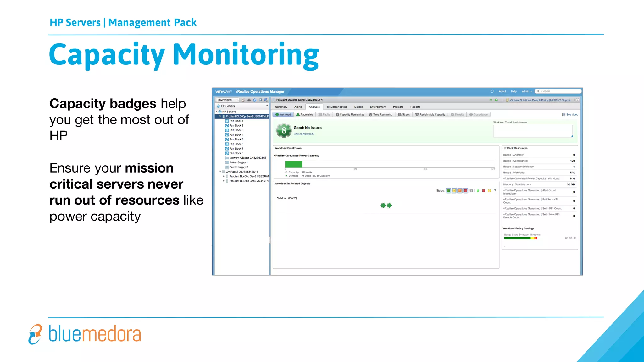
Task: Click the green play status icon
Action: [478, 191]
